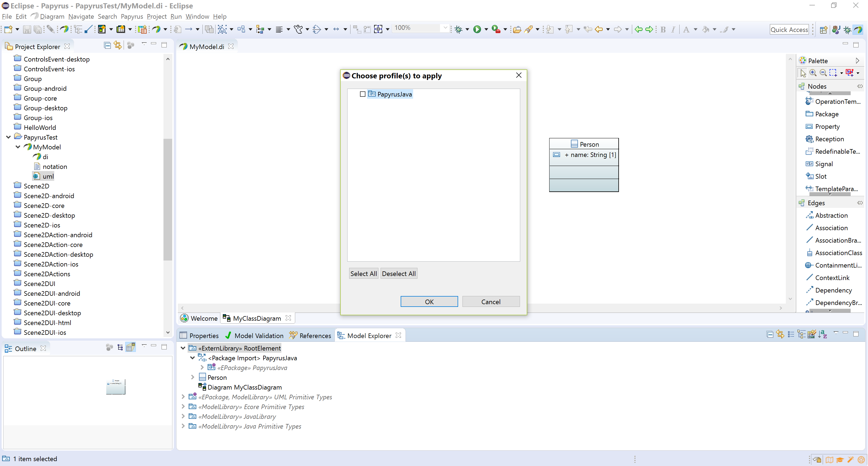The height and width of the screenshot is (466, 868).
Task: Click the Deselect All button
Action: (398, 274)
